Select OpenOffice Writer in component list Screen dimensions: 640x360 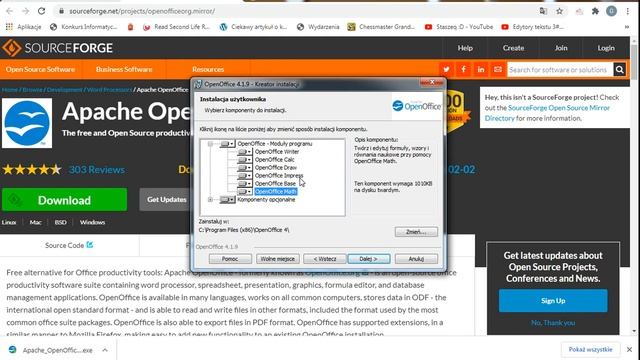tap(277, 151)
